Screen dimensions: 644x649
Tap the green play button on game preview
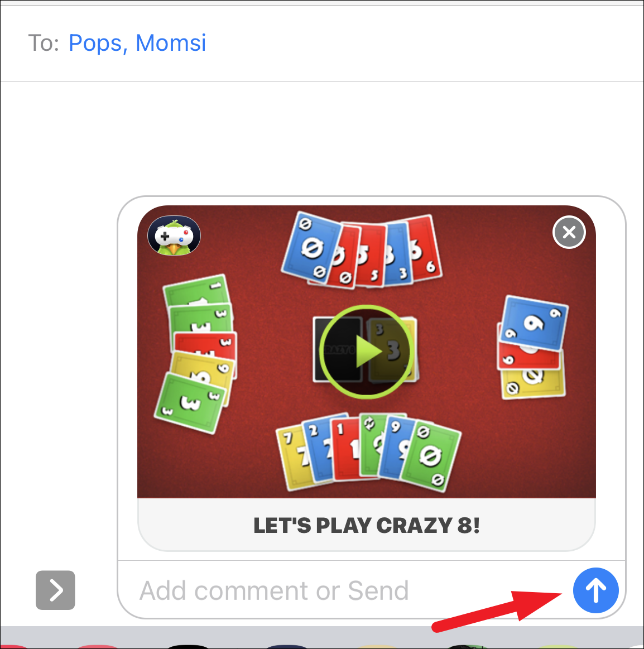coord(366,352)
